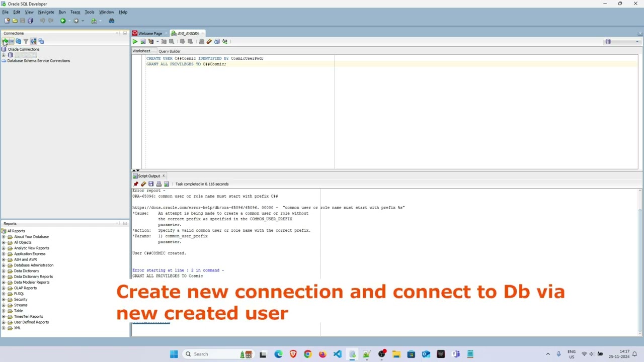Click the New file icon in main toolbar
Screen dimensions: 644x362
point(7,21)
